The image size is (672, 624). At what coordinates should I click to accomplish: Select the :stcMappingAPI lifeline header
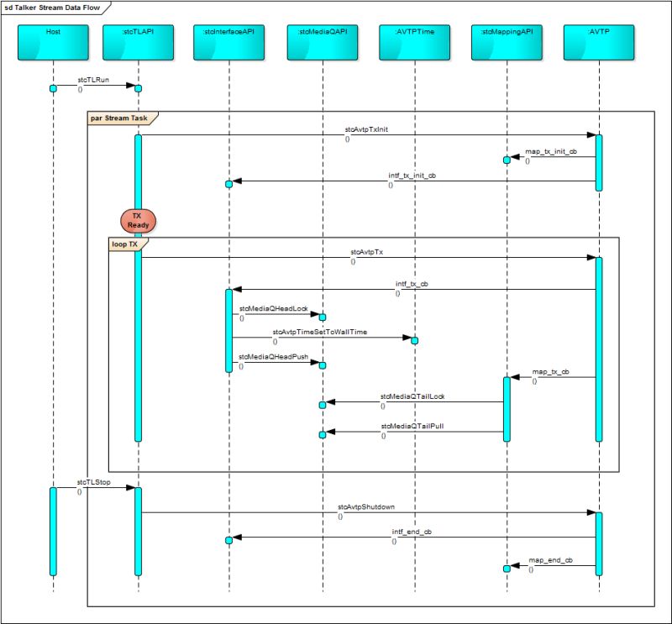(x=507, y=40)
